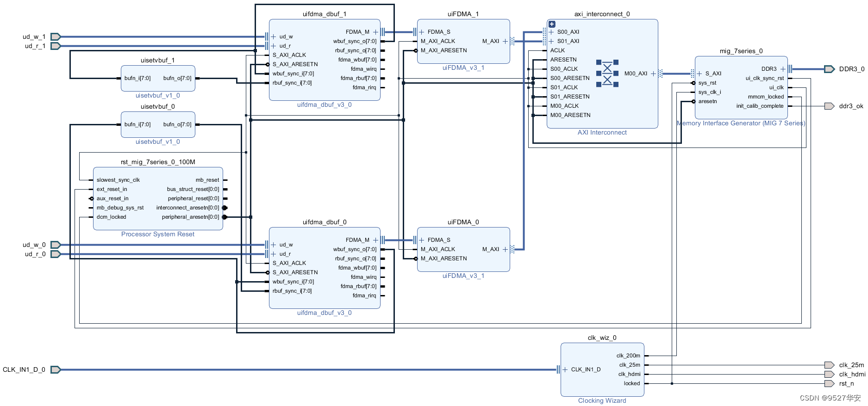Select the rst_mig_7series_0_100M block title

pyautogui.click(x=158, y=162)
